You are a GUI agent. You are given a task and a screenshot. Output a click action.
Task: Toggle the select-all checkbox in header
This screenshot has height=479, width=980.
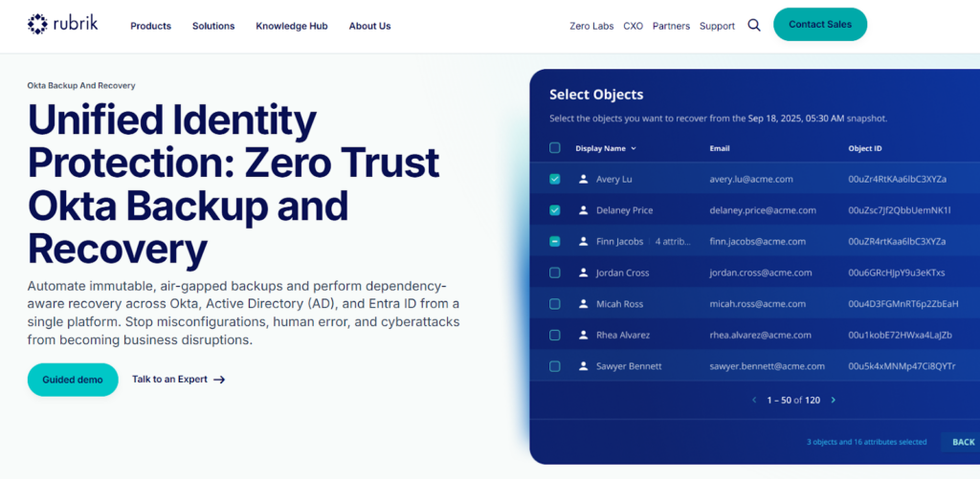[x=555, y=148]
